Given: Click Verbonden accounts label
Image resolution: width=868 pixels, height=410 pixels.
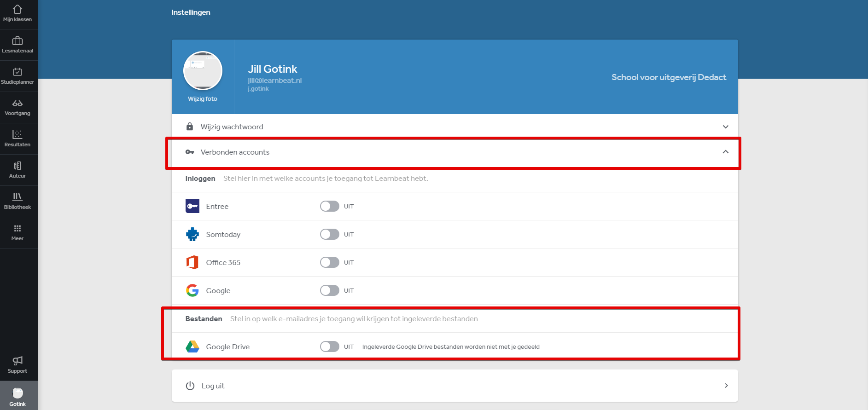Looking at the screenshot, I should point(235,152).
